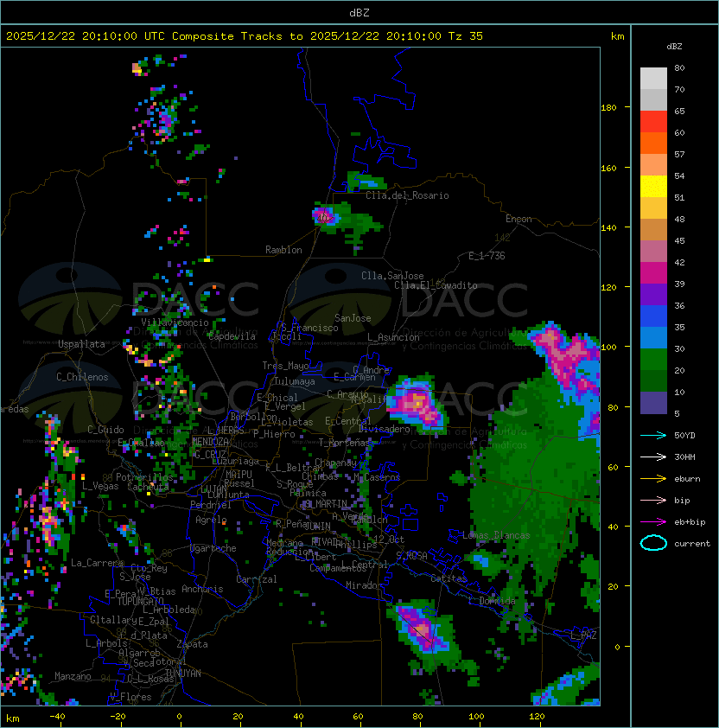Image resolution: width=719 pixels, height=728 pixels.
Task: Pick the purple swatch between 39 and 36
Action: 653,294
